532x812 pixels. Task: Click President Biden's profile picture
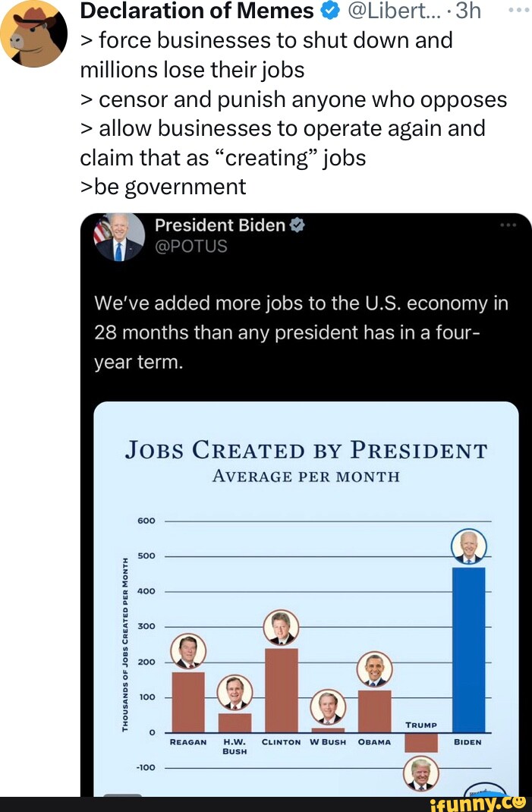119,237
